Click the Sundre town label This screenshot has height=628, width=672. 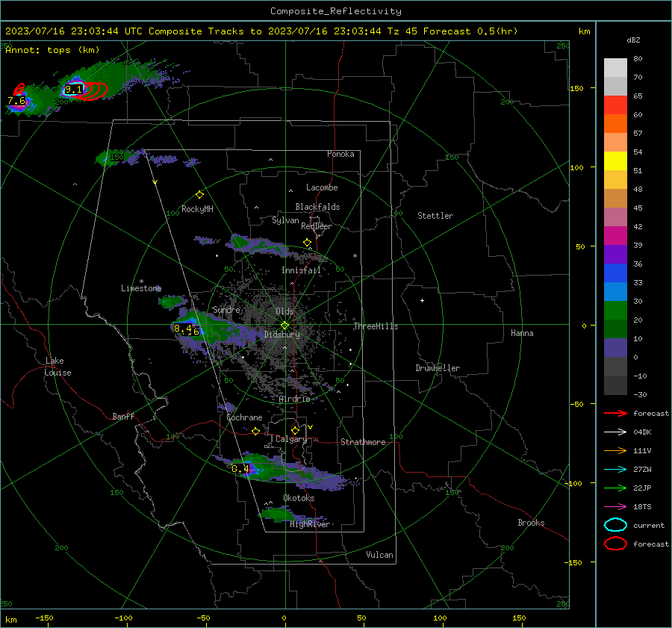tap(226, 310)
